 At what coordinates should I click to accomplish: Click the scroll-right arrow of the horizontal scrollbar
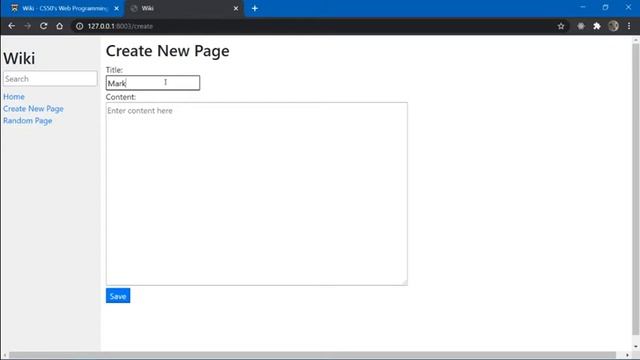coord(627,355)
